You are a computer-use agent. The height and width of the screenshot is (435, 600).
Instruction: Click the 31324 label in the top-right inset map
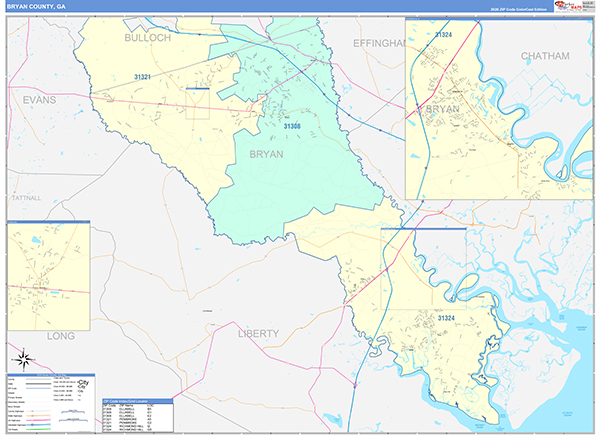point(443,34)
